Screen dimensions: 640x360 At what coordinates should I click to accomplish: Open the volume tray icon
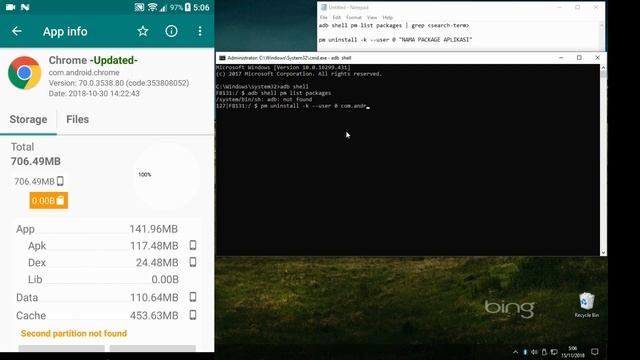(534, 352)
